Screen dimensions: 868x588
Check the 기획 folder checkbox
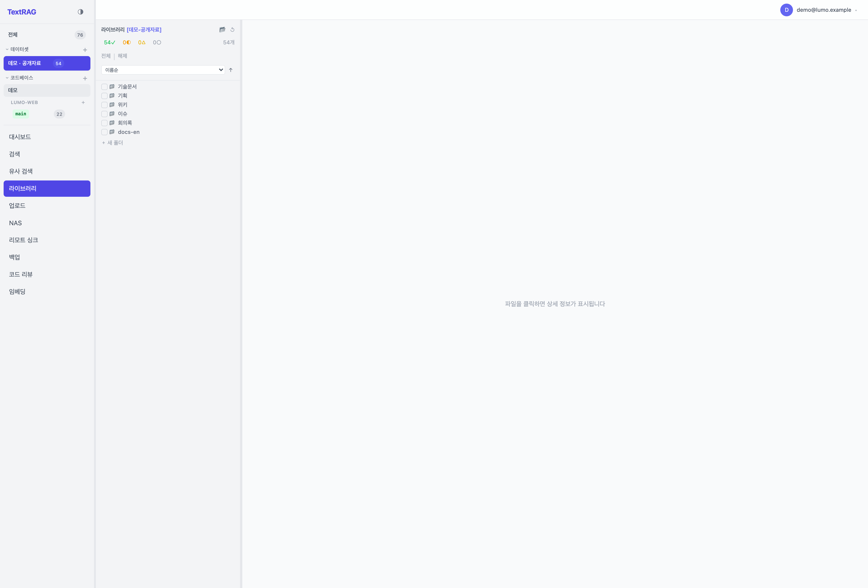click(x=105, y=96)
